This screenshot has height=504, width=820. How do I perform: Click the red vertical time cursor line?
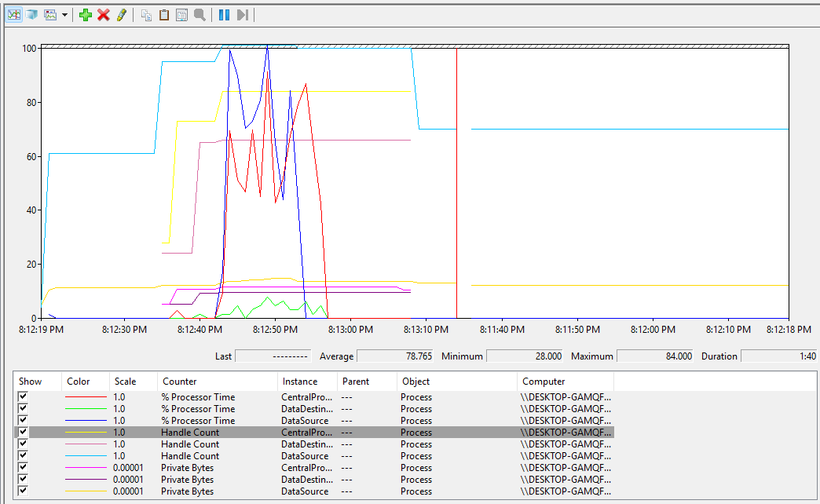[x=456, y=183]
